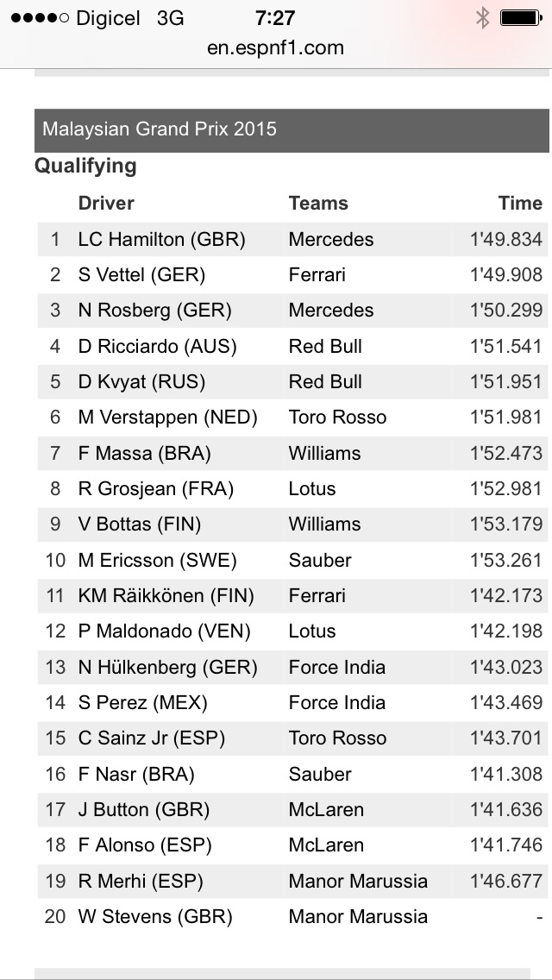Image resolution: width=552 pixels, height=980 pixels.
Task: Click the Time column header
Action: click(520, 204)
